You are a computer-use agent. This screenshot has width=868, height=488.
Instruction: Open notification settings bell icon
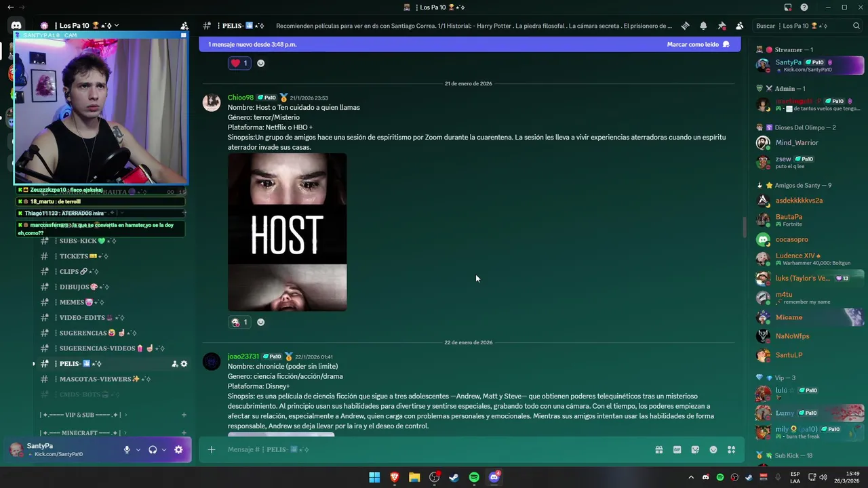(x=703, y=26)
